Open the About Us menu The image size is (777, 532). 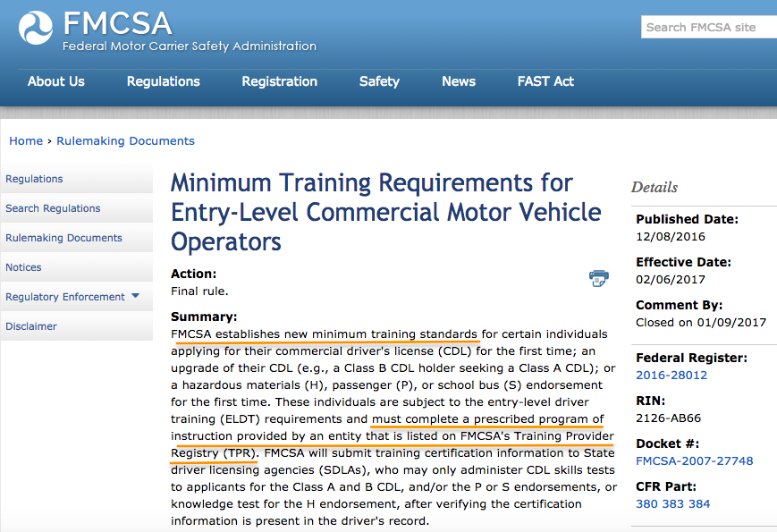(56, 81)
